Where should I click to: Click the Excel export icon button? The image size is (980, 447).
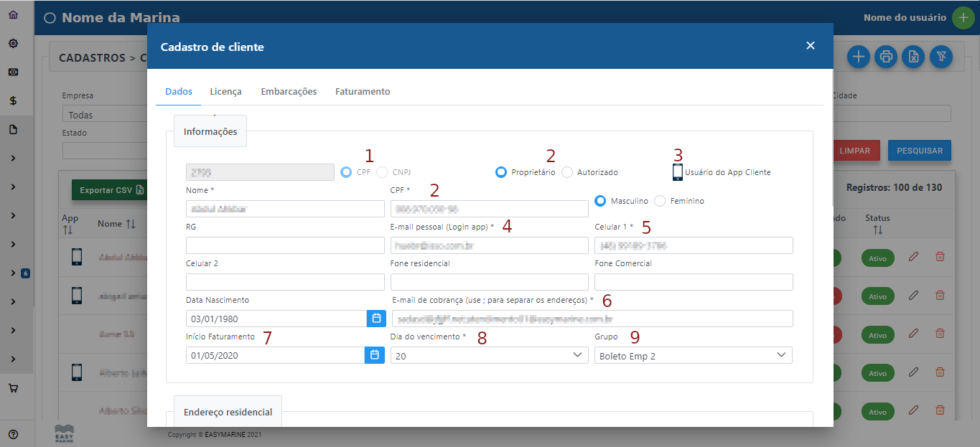tap(913, 57)
